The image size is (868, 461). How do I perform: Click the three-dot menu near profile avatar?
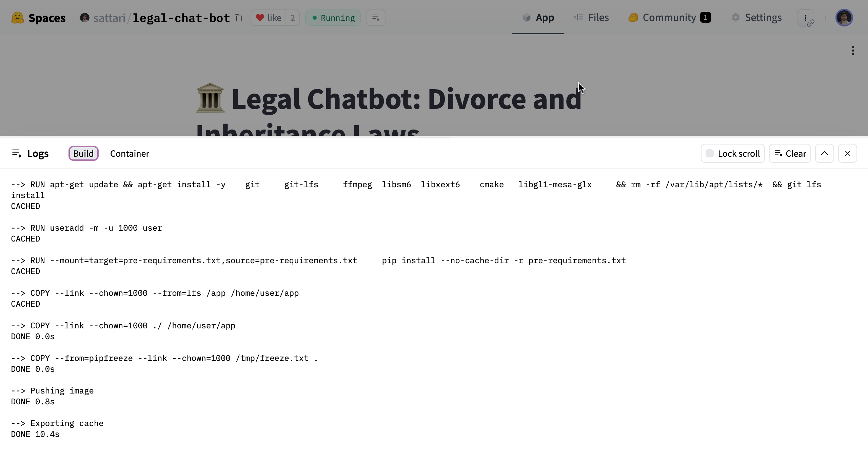[806, 18]
